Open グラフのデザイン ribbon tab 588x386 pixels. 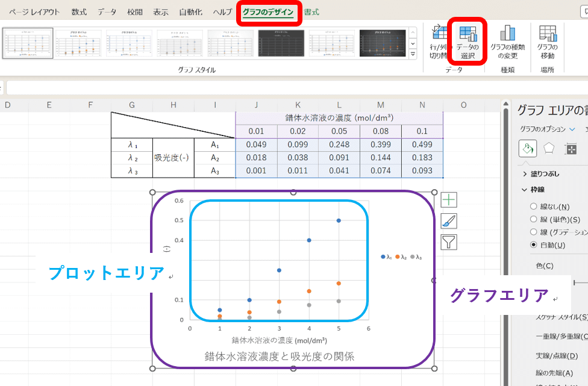[267, 13]
